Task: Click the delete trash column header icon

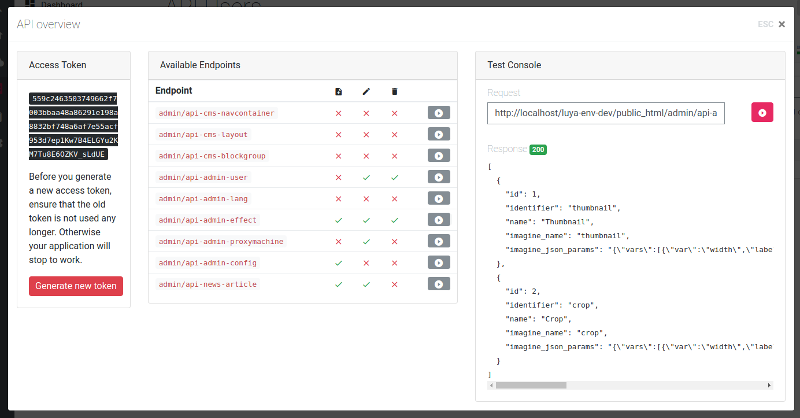Action: tap(394, 91)
